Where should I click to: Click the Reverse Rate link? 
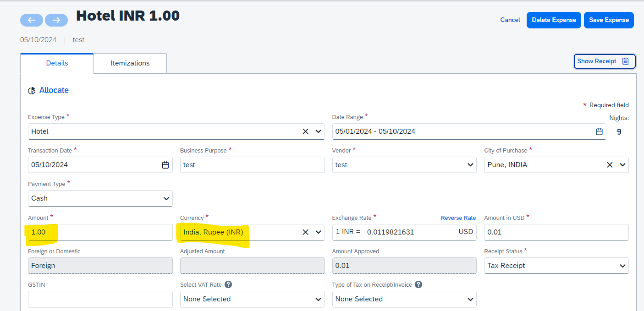click(458, 218)
